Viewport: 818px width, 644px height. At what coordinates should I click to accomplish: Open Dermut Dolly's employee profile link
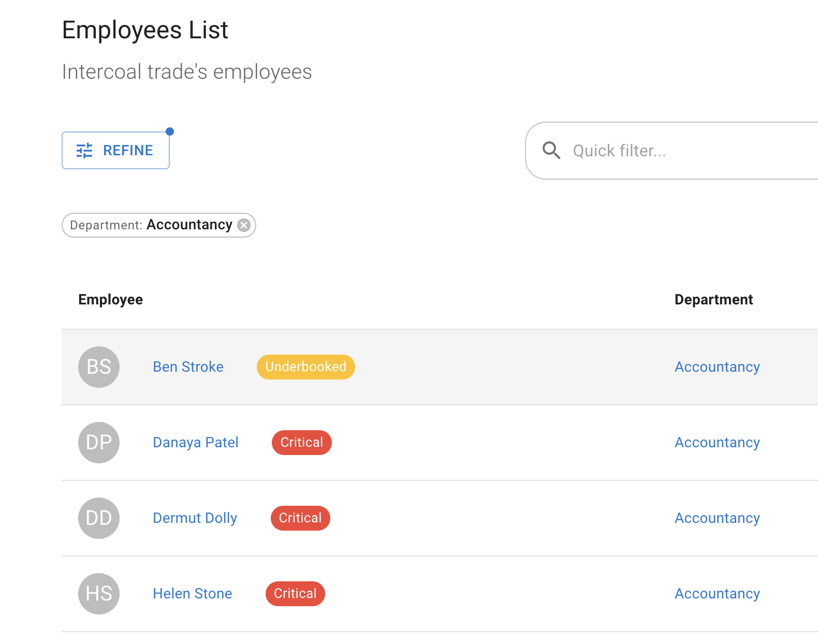pyautogui.click(x=195, y=518)
